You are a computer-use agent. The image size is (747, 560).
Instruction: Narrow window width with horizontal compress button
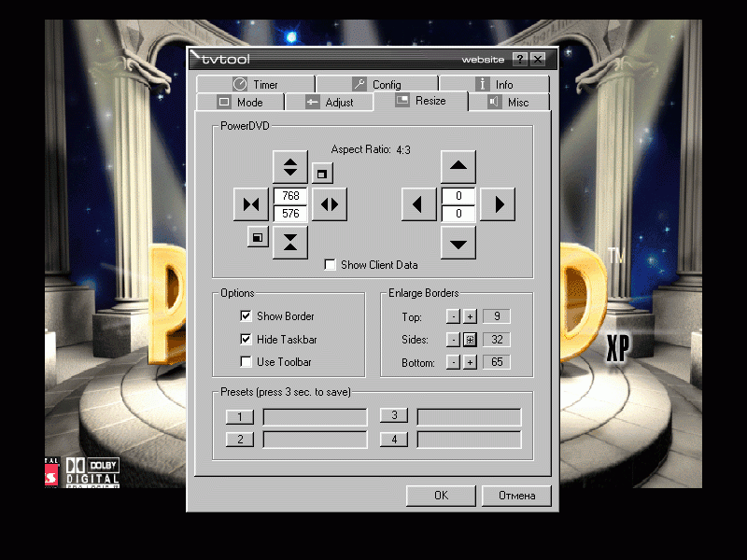point(251,204)
